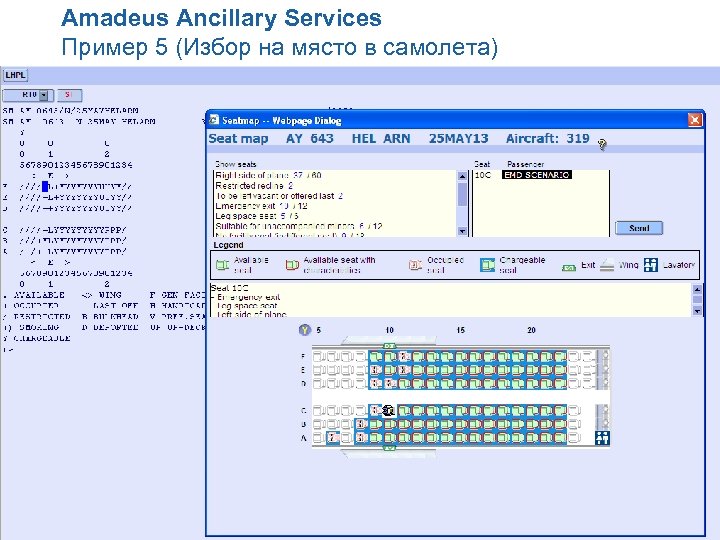Select available seat 15F
Screen dimensions: 720x540
point(461,357)
